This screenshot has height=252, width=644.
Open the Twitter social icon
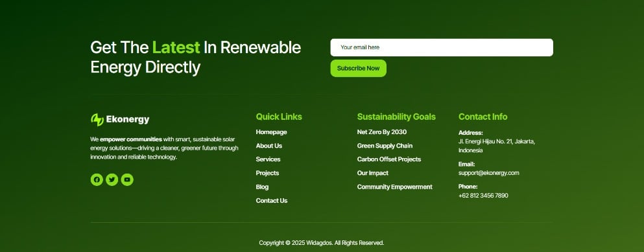click(x=112, y=179)
